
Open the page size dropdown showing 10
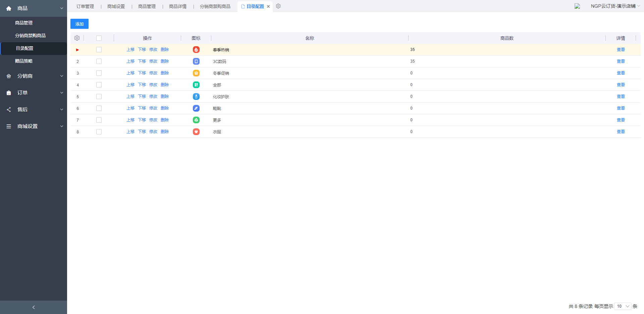click(x=623, y=306)
